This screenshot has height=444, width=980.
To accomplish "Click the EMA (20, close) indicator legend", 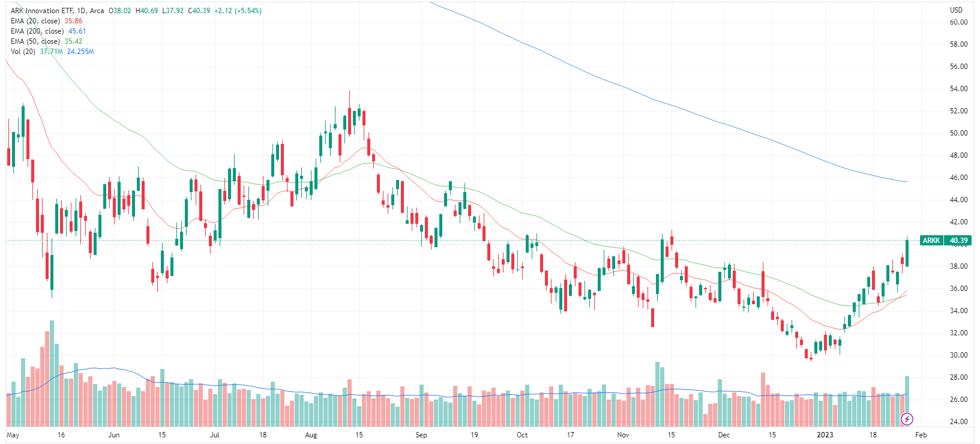I will tap(35, 21).
